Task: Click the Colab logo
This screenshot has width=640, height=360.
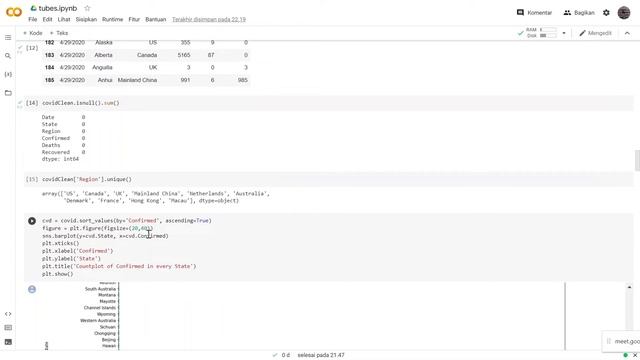Action: tap(13, 12)
